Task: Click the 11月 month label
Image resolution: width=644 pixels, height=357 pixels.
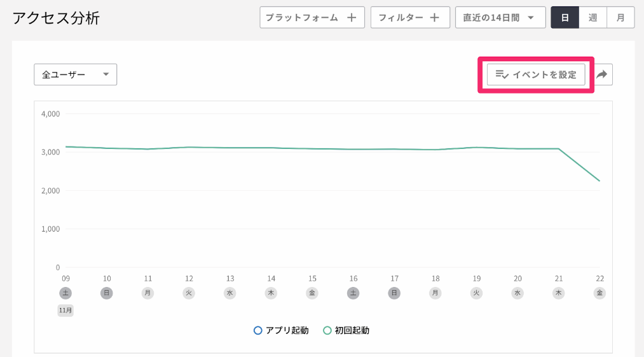Action: tap(65, 311)
